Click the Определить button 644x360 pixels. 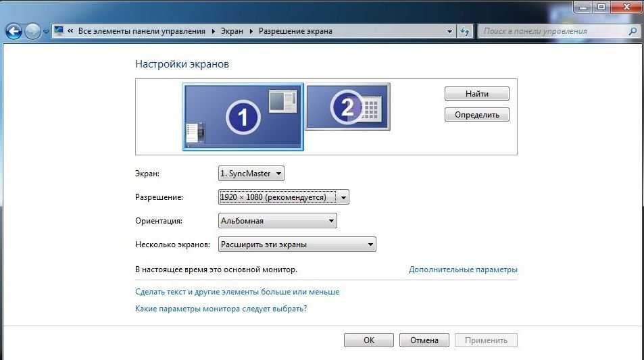(x=476, y=115)
